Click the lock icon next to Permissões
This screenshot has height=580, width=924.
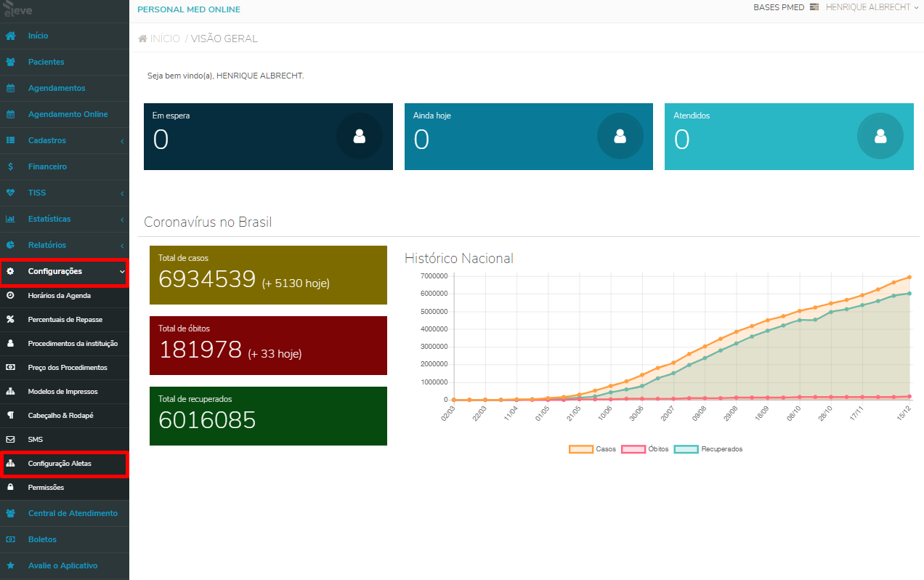[x=11, y=487]
